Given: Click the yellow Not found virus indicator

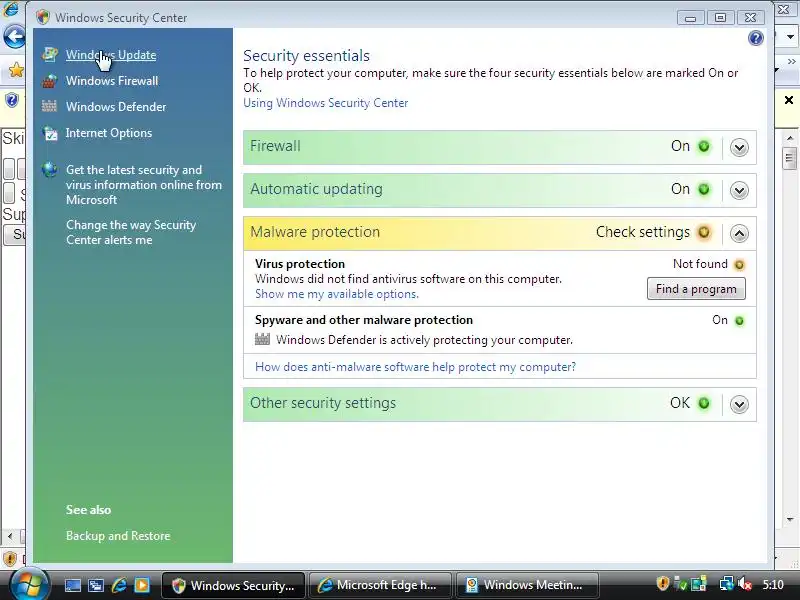Looking at the screenshot, I should coord(739,264).
